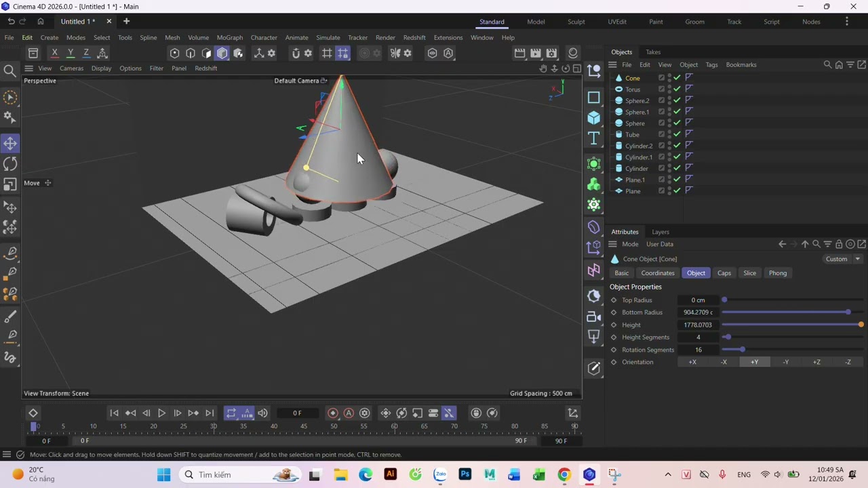
Task: Click Cone layer checkbox square
Action: [661, 78]
